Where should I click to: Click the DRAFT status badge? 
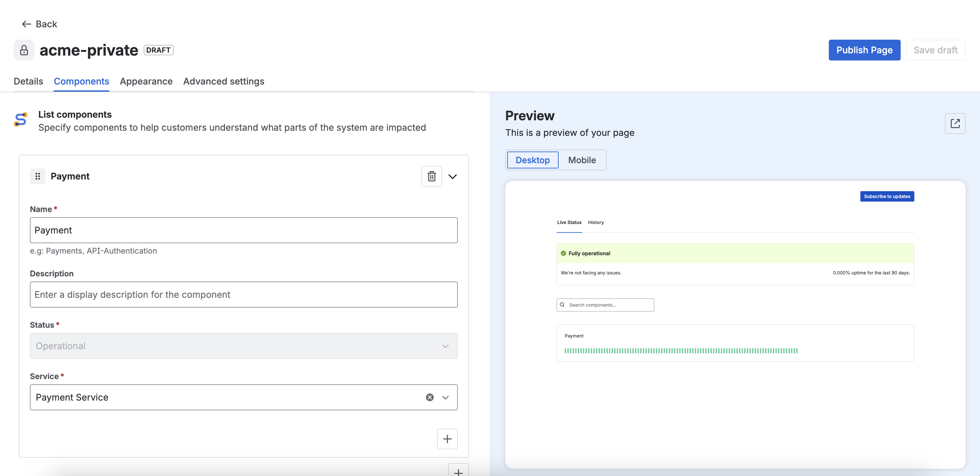(158, 50)
